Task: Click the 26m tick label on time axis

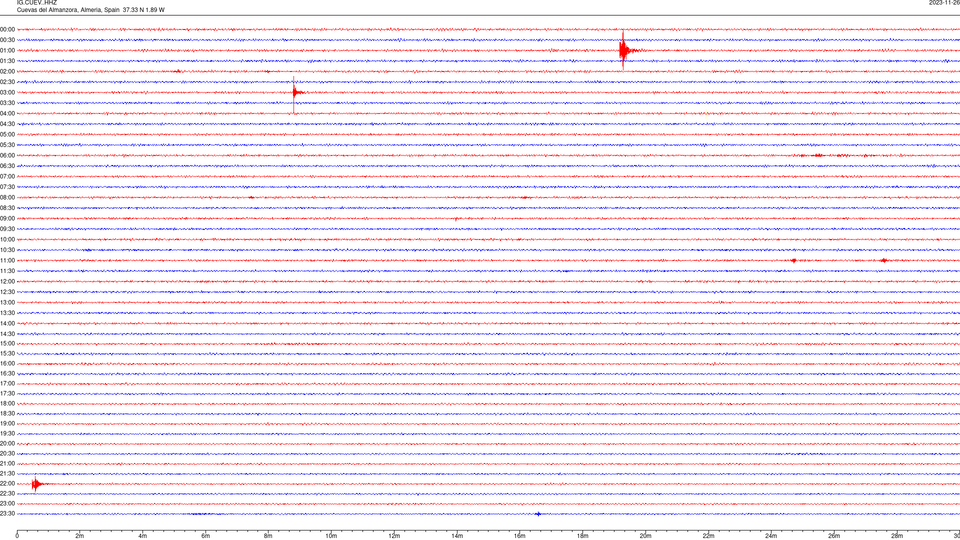Action: (834, 536)
